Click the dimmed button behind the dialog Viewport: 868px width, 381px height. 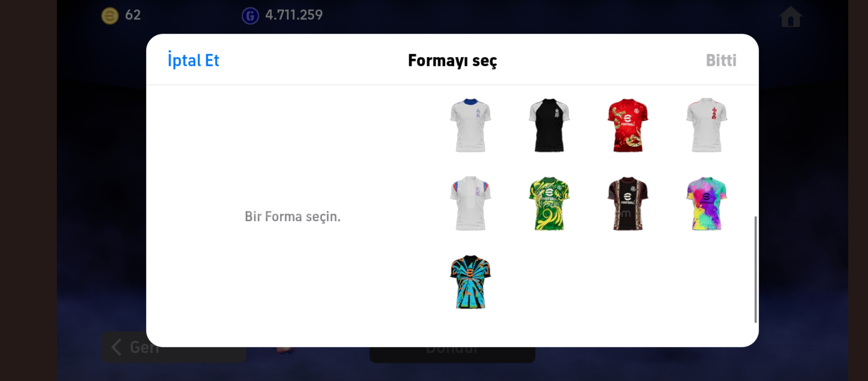click(x=452, y=355)
